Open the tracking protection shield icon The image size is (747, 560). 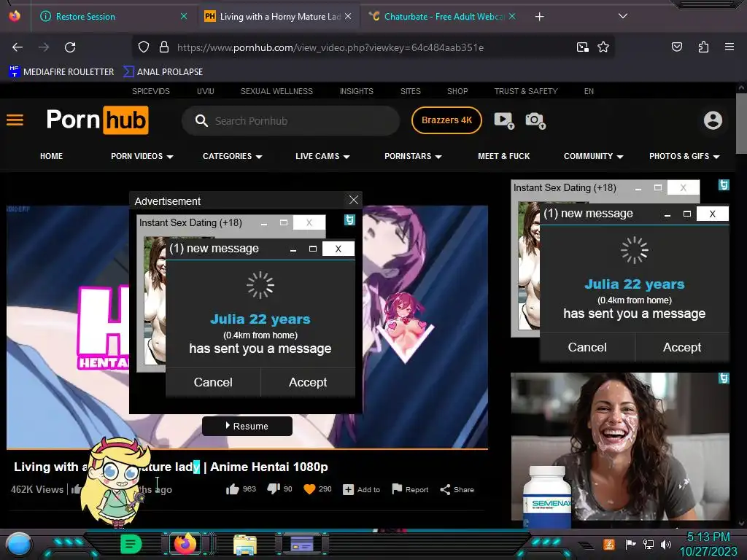coord(144,47)
